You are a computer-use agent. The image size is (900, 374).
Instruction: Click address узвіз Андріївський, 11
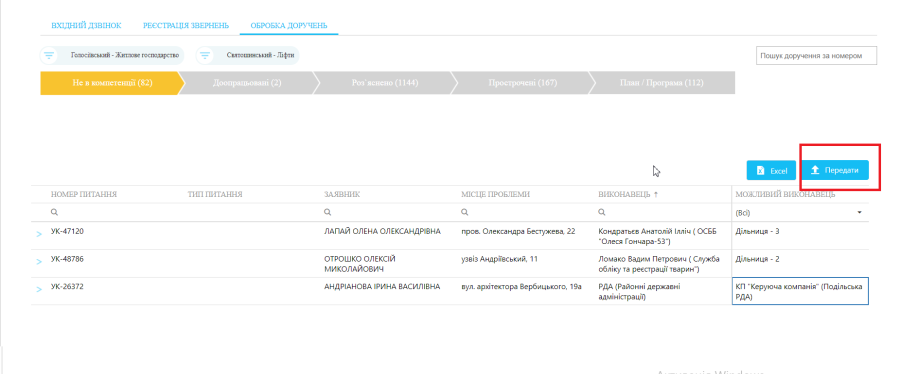click(499, 259)
